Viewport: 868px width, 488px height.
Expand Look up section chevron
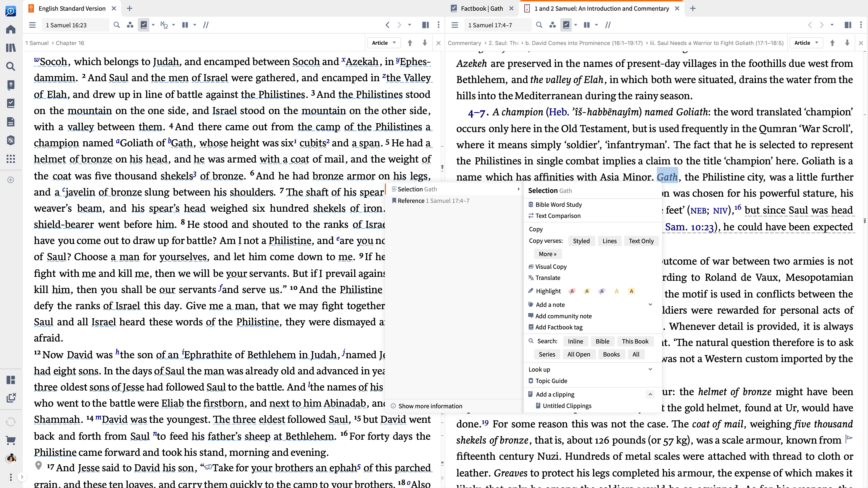[x=650, y=369]
